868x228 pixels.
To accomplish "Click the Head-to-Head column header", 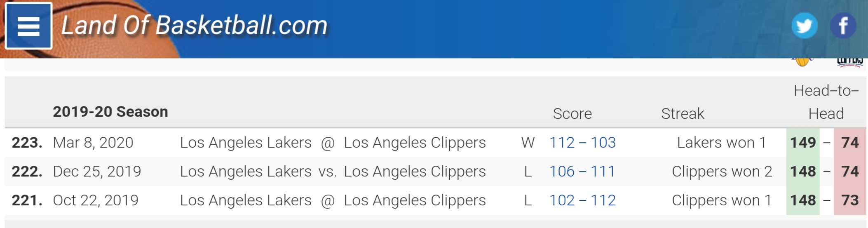I will click(826, 102).
